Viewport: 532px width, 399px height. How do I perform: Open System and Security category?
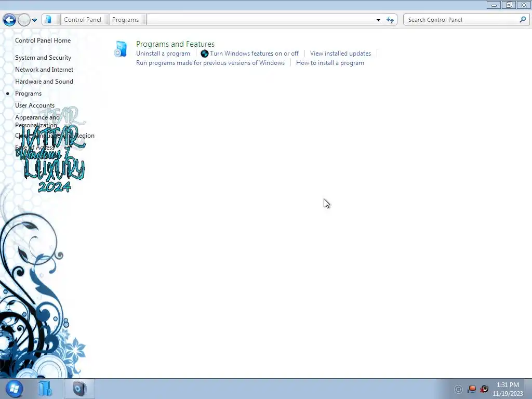(43, 58)
